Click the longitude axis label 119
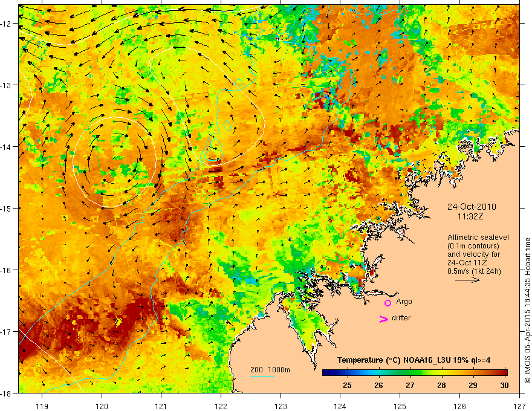This screenshot has height=411, width=532. tap(42, 406)
